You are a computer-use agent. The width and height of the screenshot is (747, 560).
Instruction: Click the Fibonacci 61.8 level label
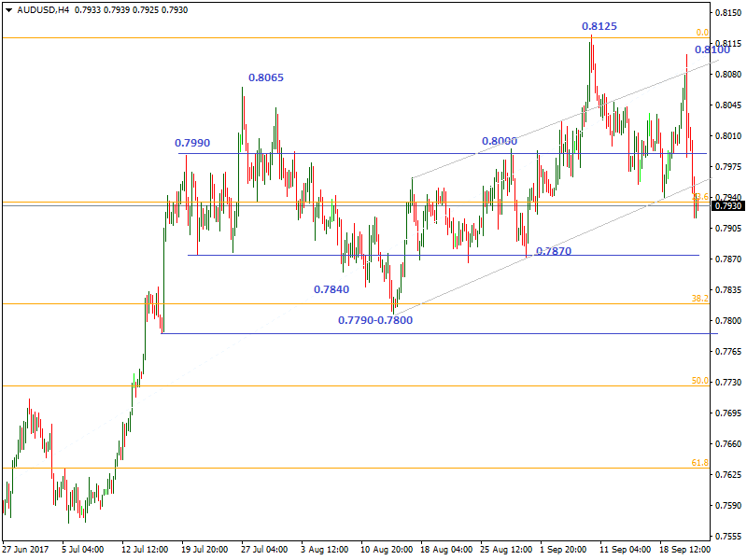pos(698,463)
